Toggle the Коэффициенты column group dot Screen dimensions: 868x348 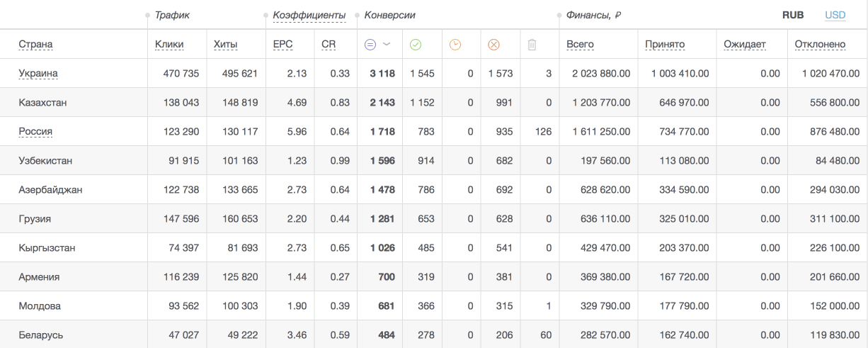point(265,16)
